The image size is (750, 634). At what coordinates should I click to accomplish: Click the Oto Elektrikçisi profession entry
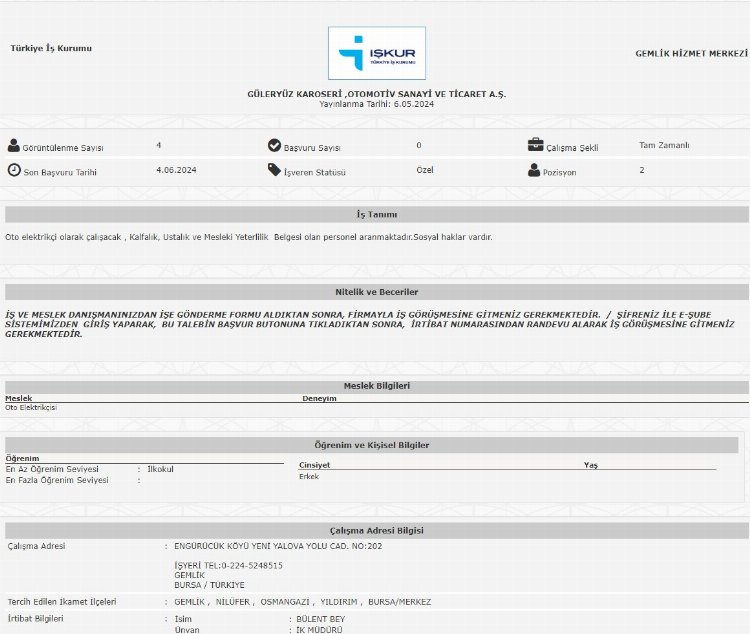tap(31, 408)
